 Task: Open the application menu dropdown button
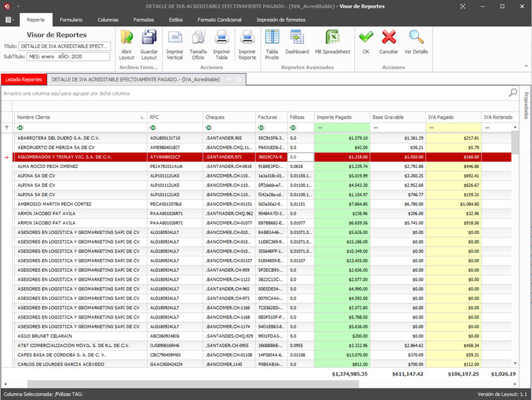tap(10, 20)
